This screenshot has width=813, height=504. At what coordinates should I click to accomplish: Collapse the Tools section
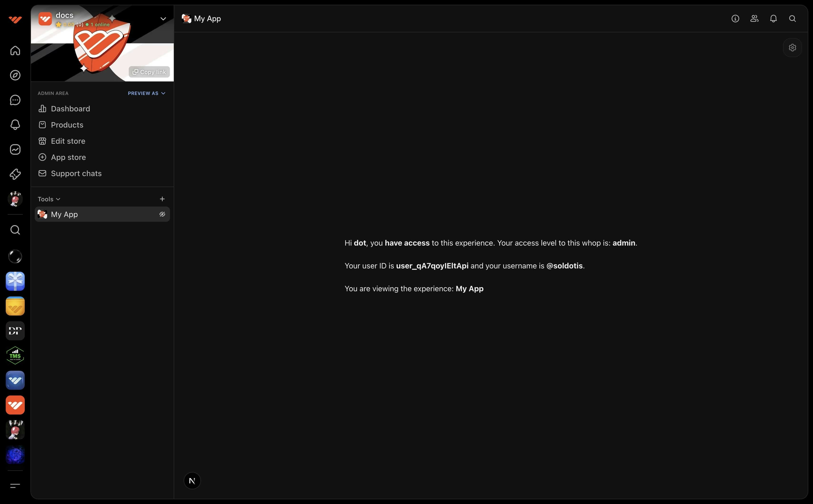coord(49,199)
